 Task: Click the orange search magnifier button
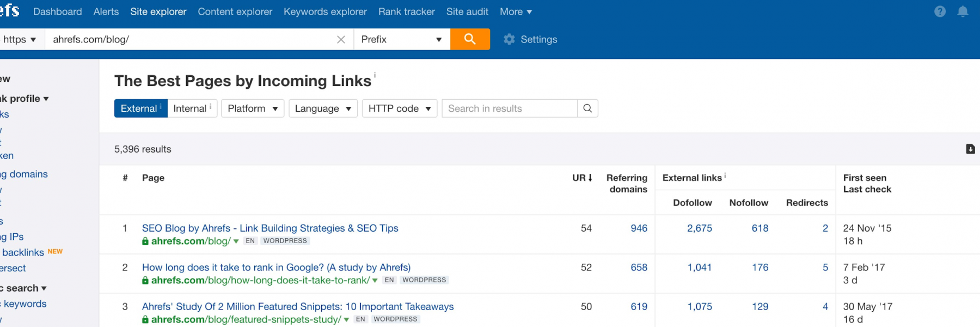[470, 39]
